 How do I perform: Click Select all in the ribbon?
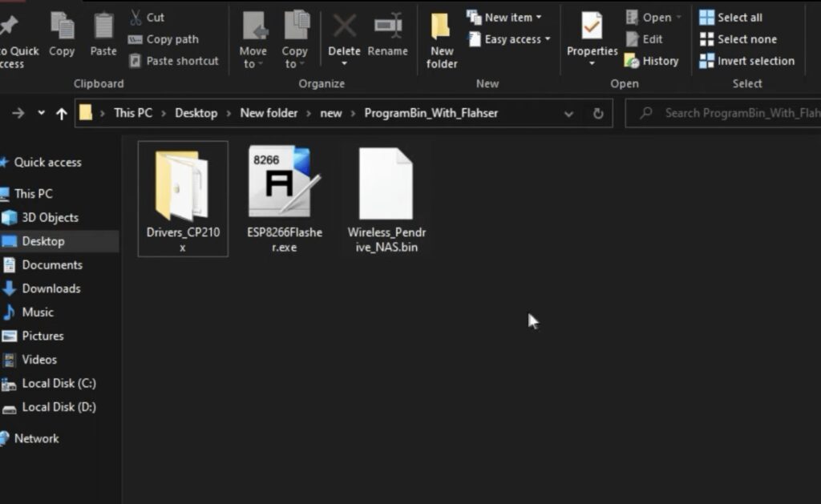click(x=731, y=18)
